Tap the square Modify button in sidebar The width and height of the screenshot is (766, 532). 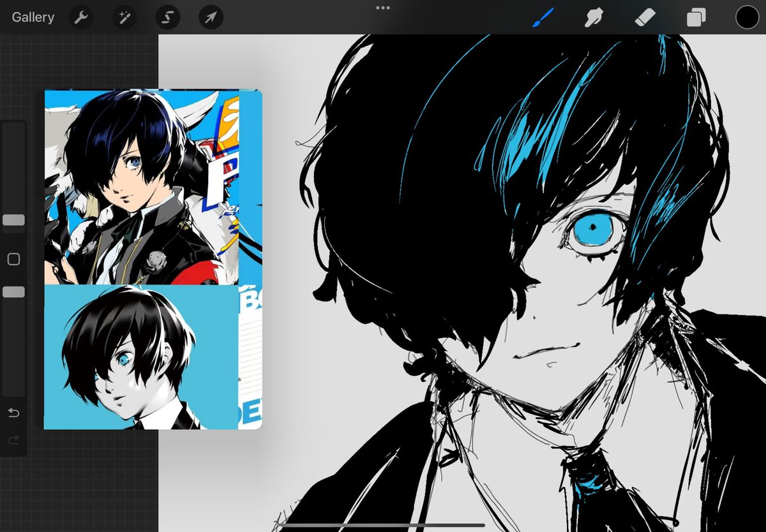click(x=13, y=259)
